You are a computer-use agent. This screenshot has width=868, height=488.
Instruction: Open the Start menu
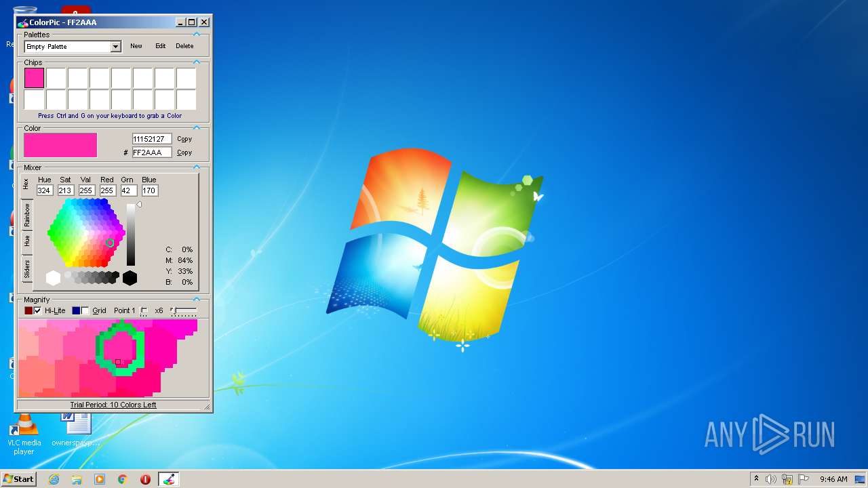[x=18, y=479]
